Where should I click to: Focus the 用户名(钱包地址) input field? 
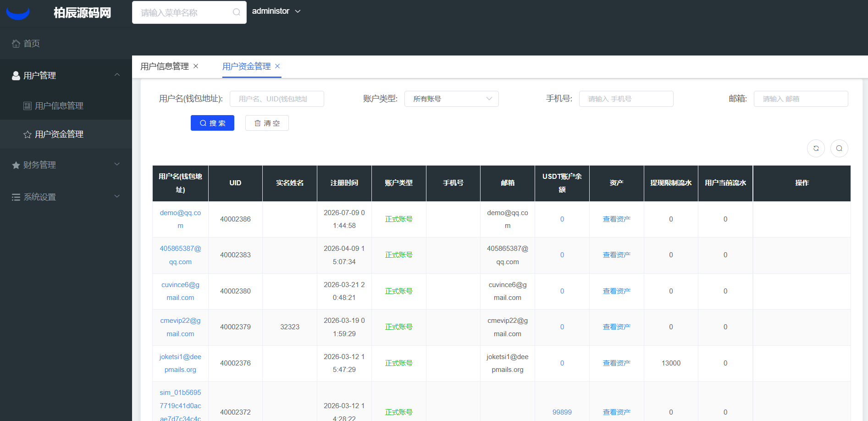277,99
